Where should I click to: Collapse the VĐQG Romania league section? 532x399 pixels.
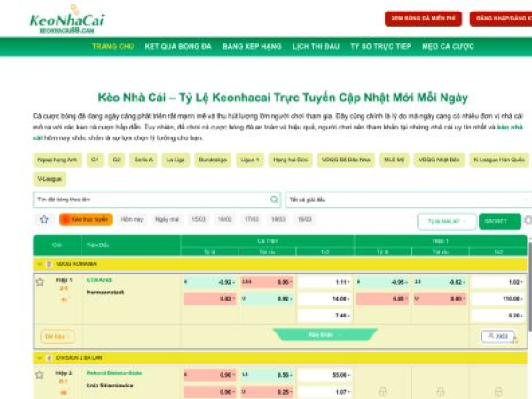click(x=38, y=264)
